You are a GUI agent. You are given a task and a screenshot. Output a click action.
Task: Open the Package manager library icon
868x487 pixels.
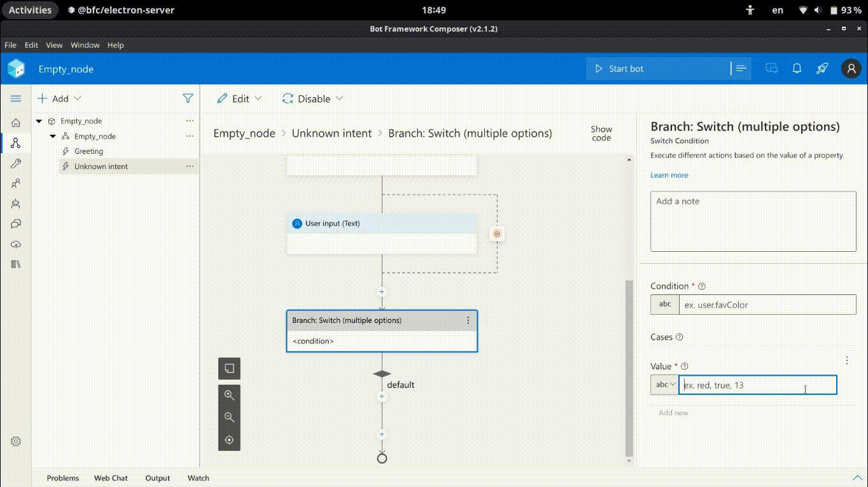click(x=16, y=264)
